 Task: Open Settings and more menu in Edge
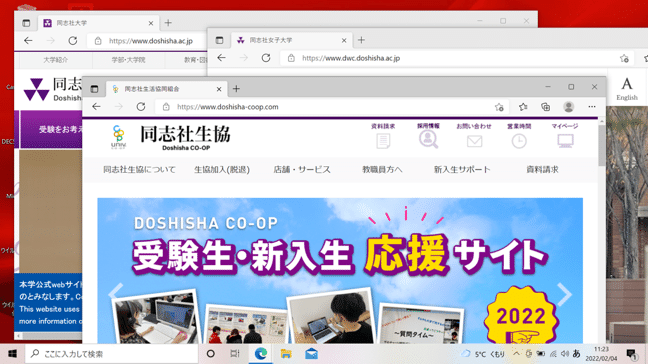pyautogui.click(x=592, y=107)
